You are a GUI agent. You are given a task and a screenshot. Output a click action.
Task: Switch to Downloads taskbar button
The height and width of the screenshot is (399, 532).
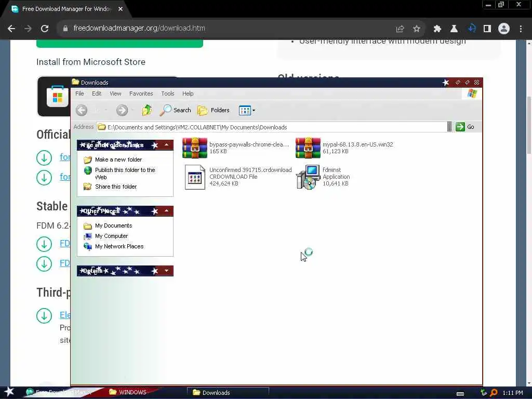click(228, 393)
